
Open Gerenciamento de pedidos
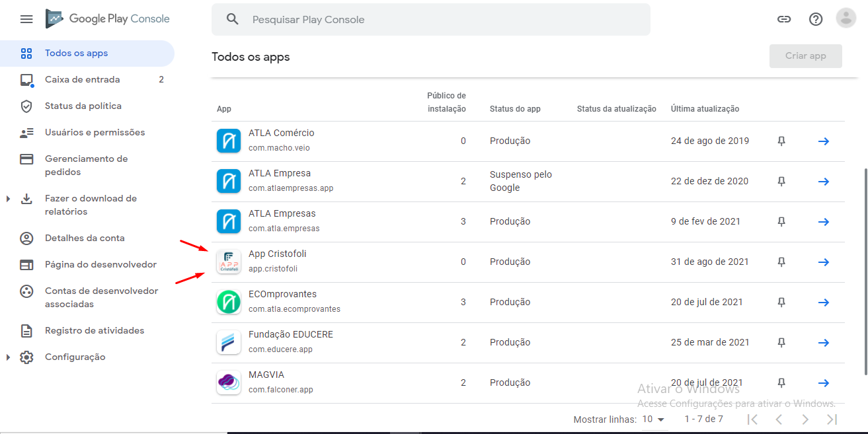pos(87,165)
